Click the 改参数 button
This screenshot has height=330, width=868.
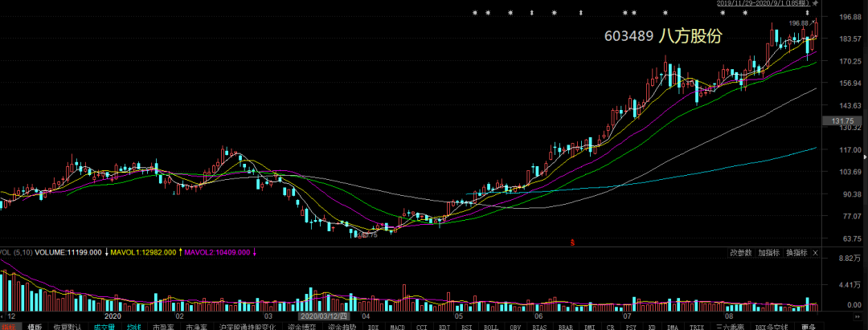coord(741,253)
